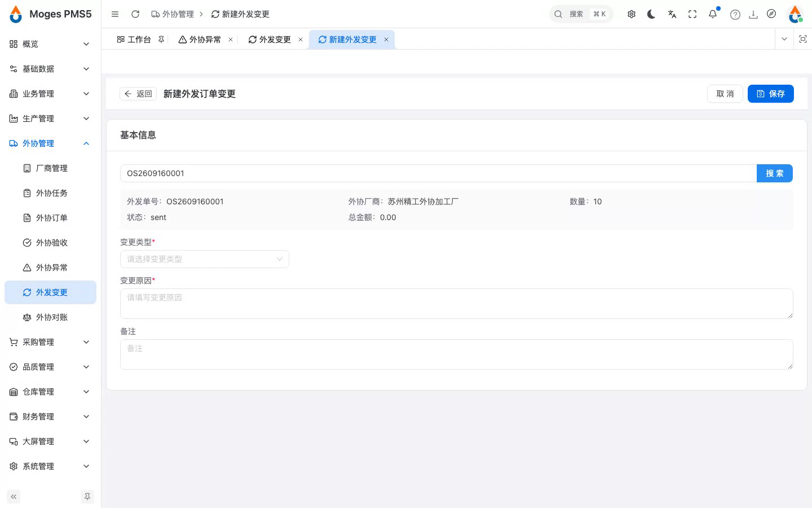Screen dimensions: 812x508
Task: Click the order number input OS2609160001
Action: [438, 173]
